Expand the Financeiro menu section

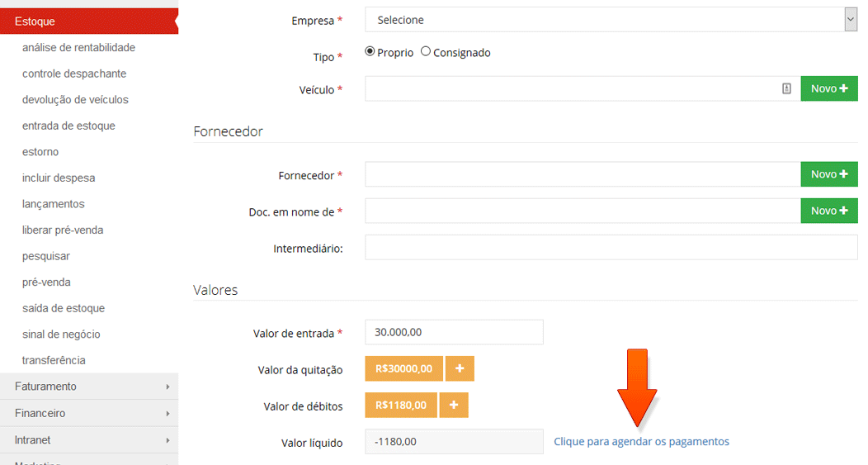tap(89, 413)
